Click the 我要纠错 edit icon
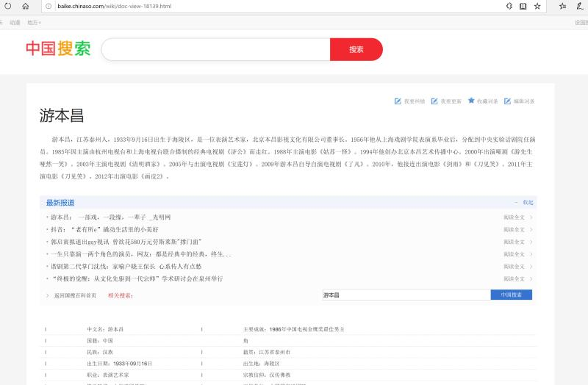 pyautogui.click(x=398, y=101)
